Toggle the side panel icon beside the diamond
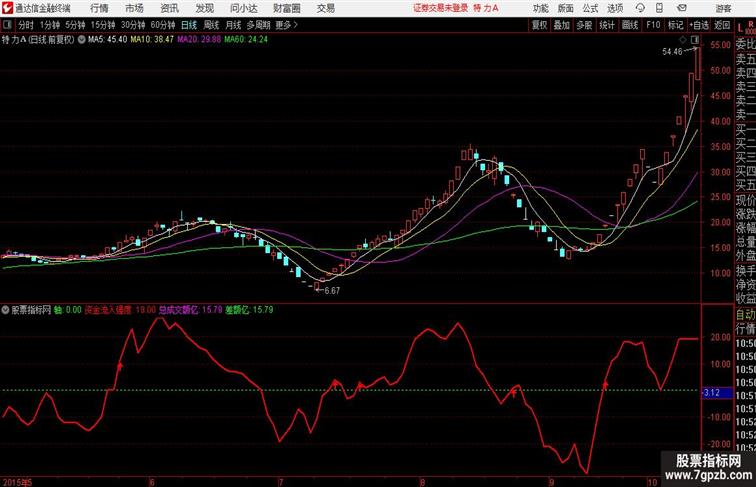The height and width of the screenshot is (487, 756). pos(695,39)
